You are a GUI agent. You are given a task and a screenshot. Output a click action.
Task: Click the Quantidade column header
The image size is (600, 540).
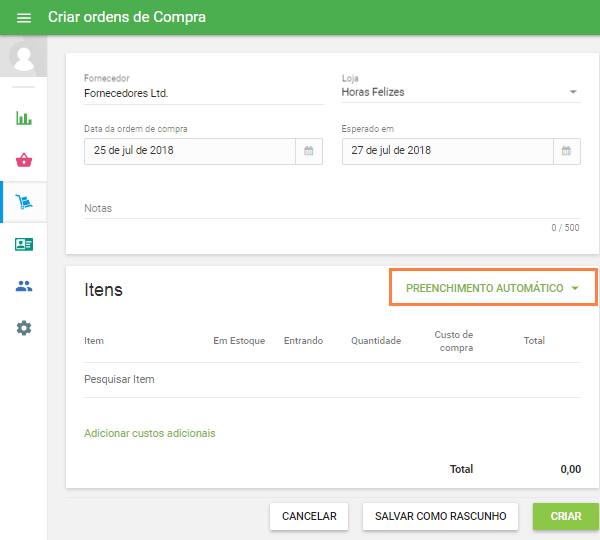click(376, 341)
